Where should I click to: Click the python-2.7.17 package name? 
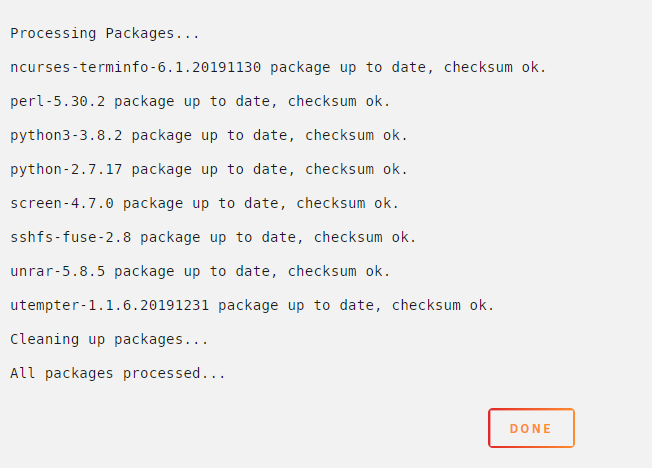[66, 169]
